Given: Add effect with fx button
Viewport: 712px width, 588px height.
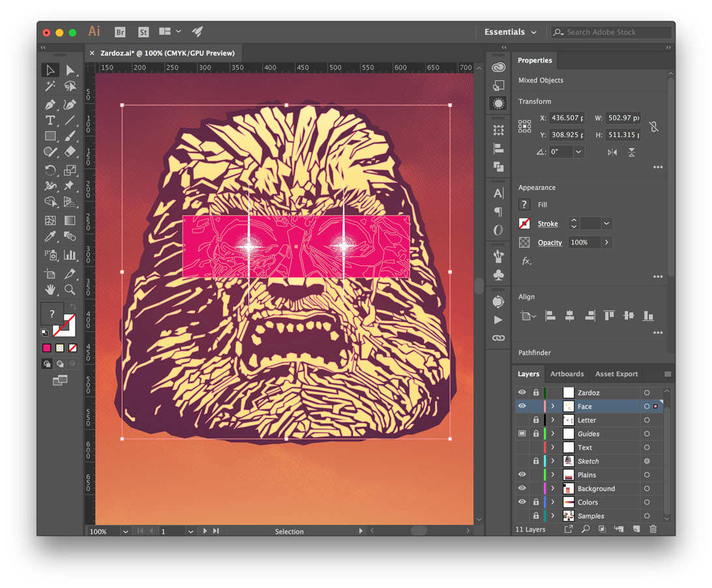Looking at the screenshot, I should tap(526, 261).
